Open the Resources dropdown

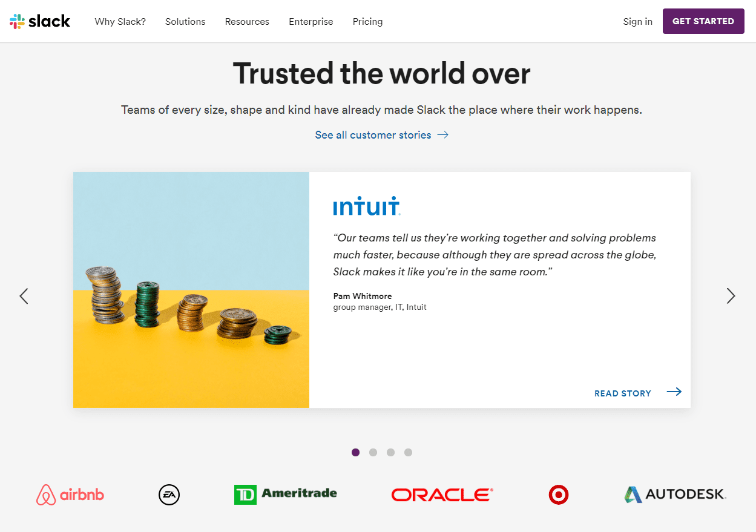[247, 21]
